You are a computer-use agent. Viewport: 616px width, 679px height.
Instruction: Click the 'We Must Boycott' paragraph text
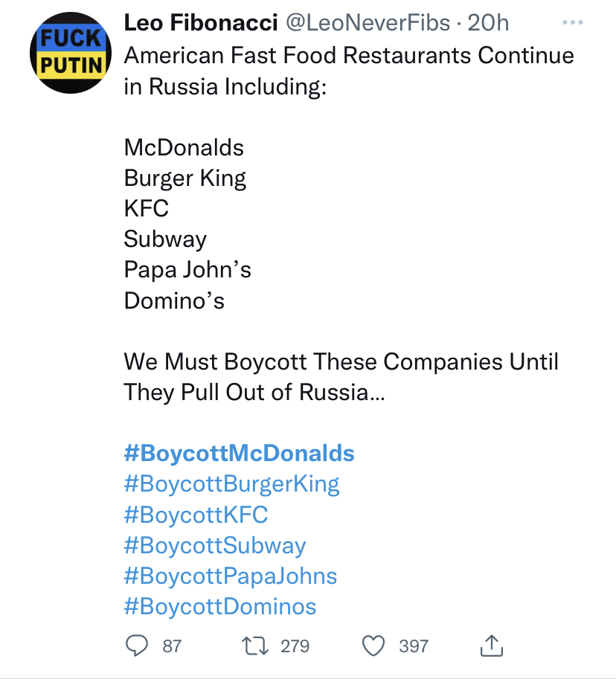pos(341,377)
